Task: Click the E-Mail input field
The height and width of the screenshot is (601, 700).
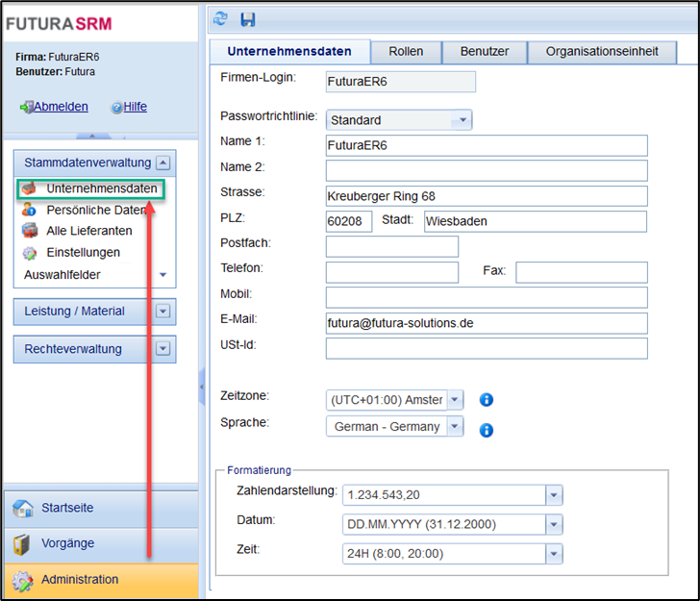Action: (x=487, y=323)
